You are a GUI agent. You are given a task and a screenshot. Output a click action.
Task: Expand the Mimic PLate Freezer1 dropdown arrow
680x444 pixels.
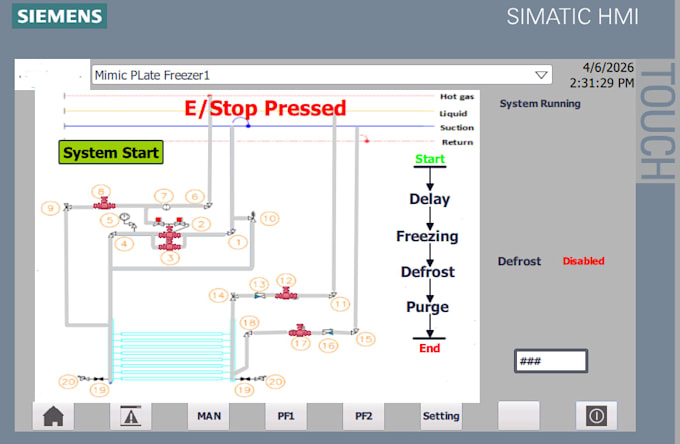tap(541, 75)
